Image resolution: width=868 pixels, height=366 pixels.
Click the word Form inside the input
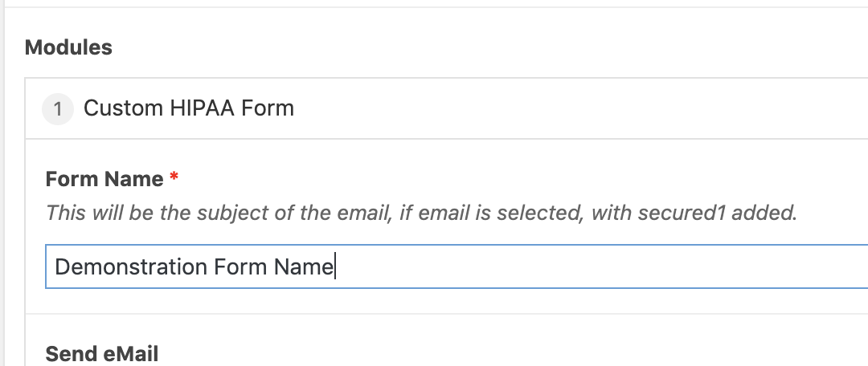239,266
